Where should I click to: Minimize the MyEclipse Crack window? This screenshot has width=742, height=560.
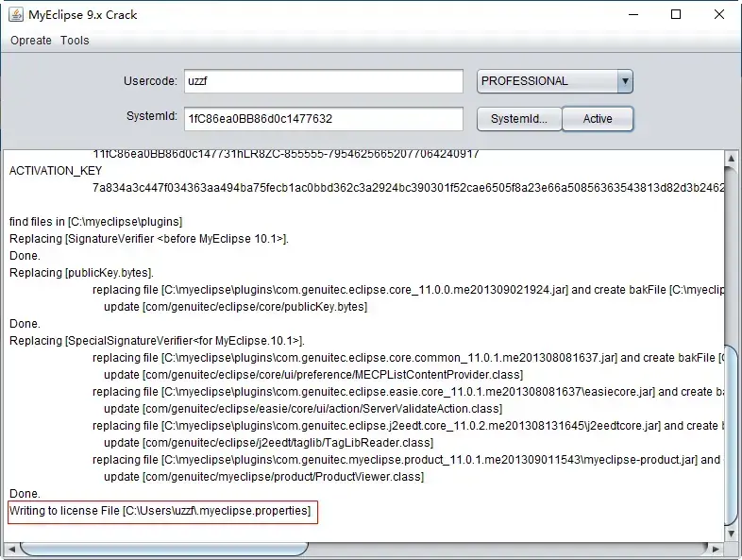pyautogui.click(x=633, y=15)
